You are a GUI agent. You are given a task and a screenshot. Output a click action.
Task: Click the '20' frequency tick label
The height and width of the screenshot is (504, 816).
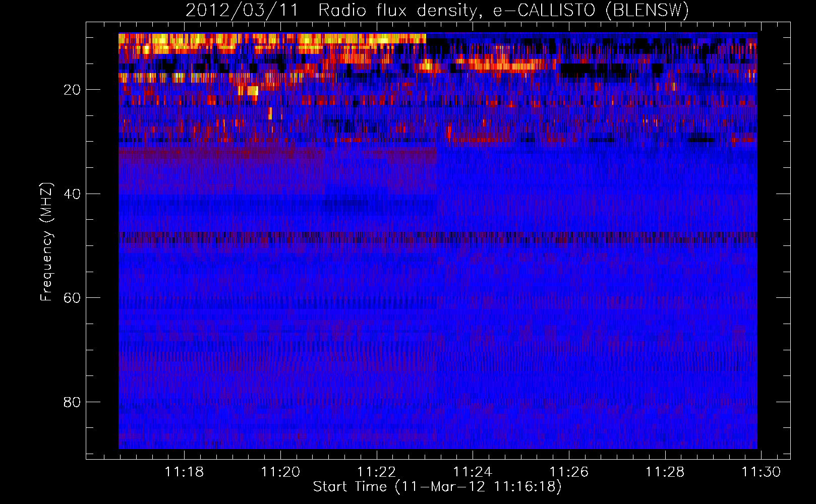[x=73, y=90]
